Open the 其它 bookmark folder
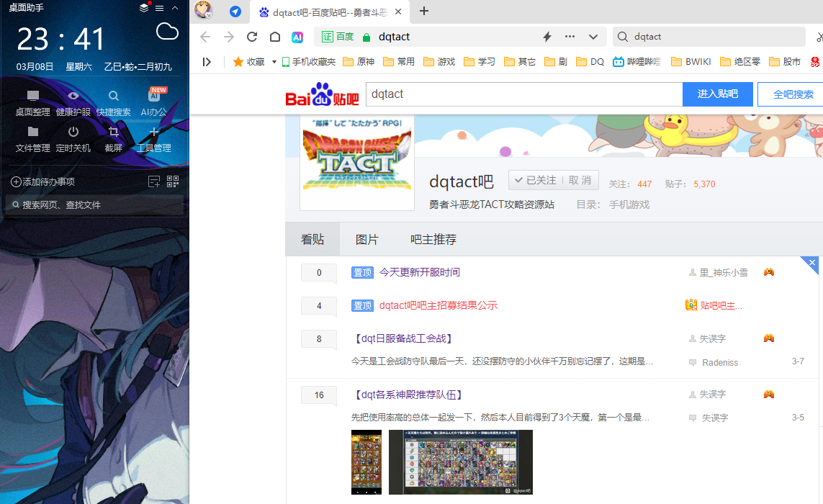 (520, 62)
